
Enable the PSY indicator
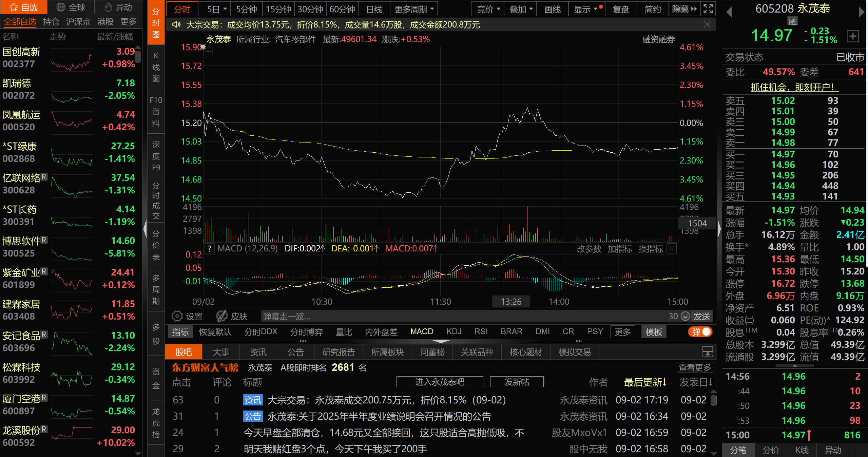595,331
